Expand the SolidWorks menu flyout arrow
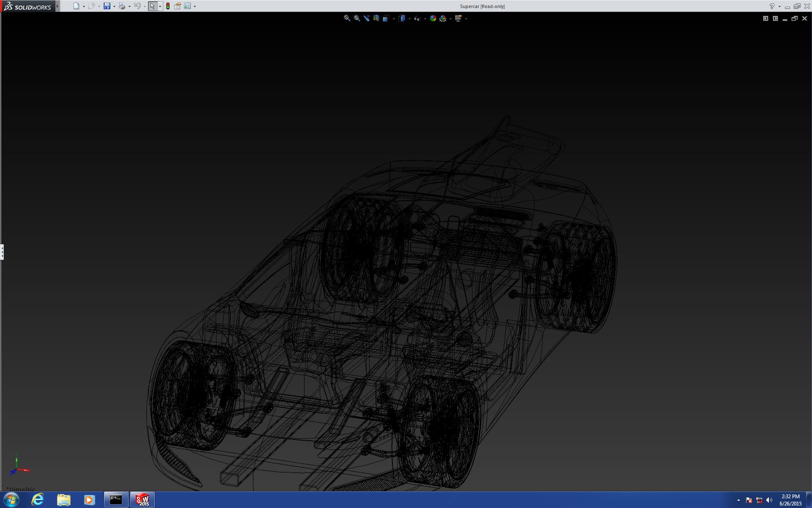 click(58, 6)
